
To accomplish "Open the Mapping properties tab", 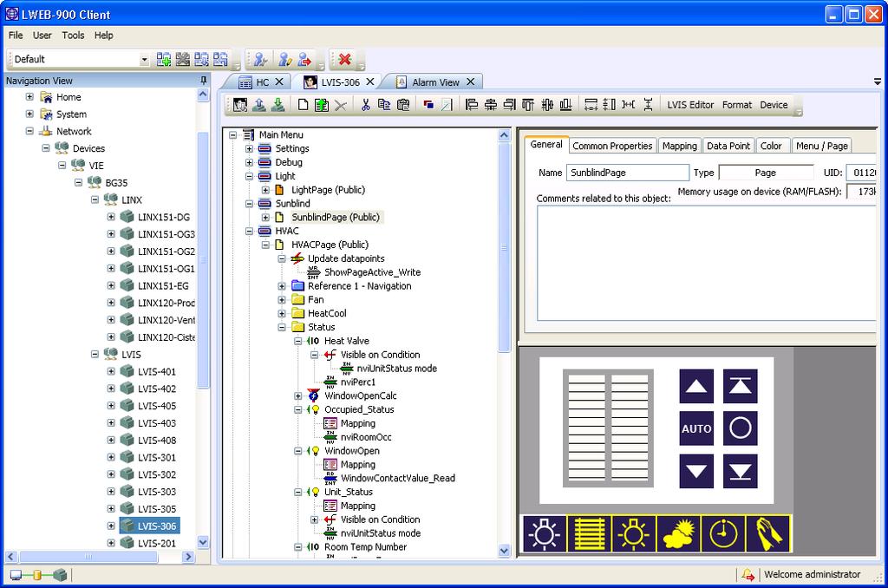I will click(680, 146).
